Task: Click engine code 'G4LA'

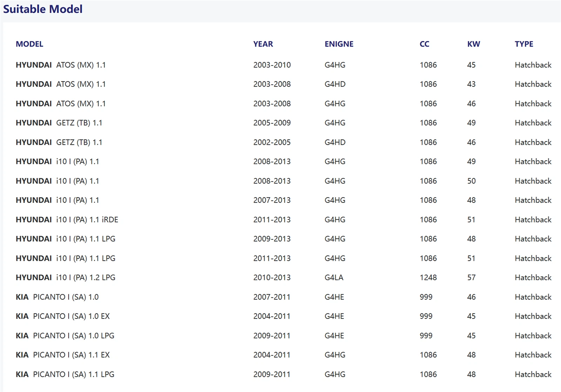Action: (x=334, y=277)
